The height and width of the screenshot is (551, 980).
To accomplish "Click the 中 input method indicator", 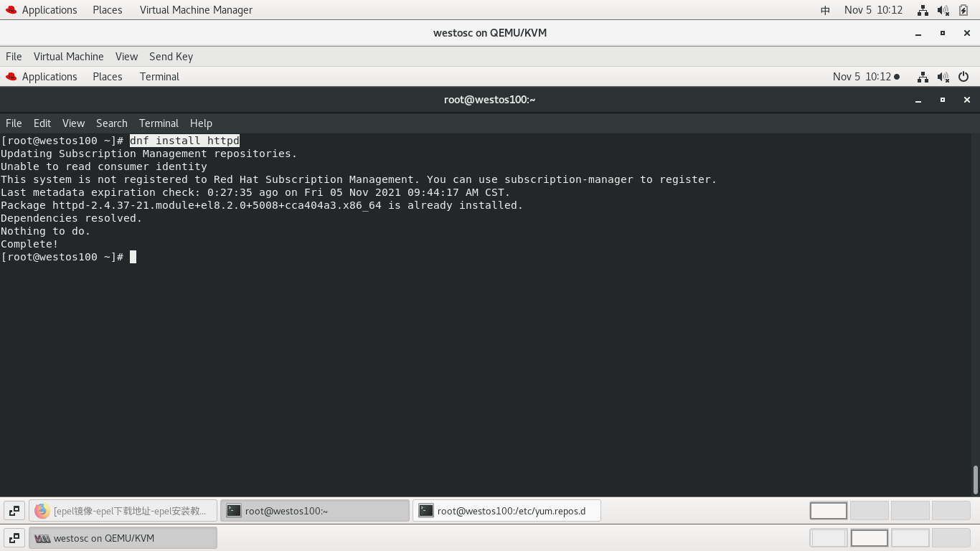I will point(824,10).
